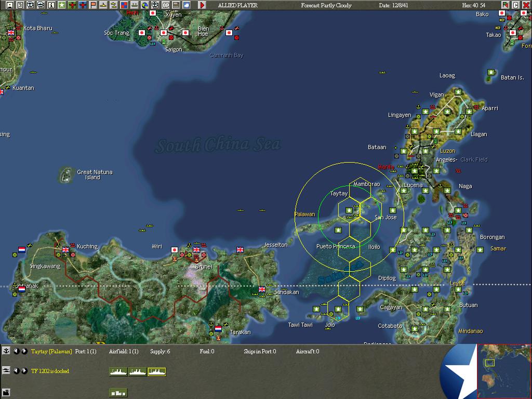Click 'Fuel: 0' text

pos(207,351)
